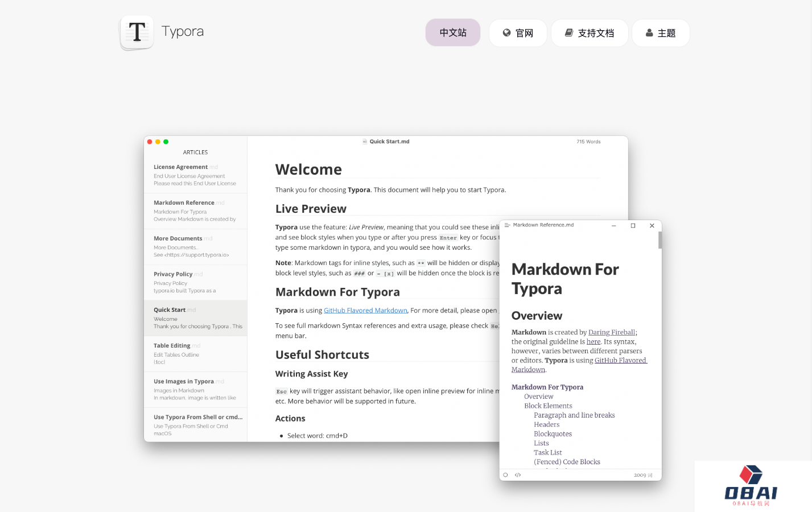812x512 pixels.
Task: Click the OBAI logo
Action: 751,486
